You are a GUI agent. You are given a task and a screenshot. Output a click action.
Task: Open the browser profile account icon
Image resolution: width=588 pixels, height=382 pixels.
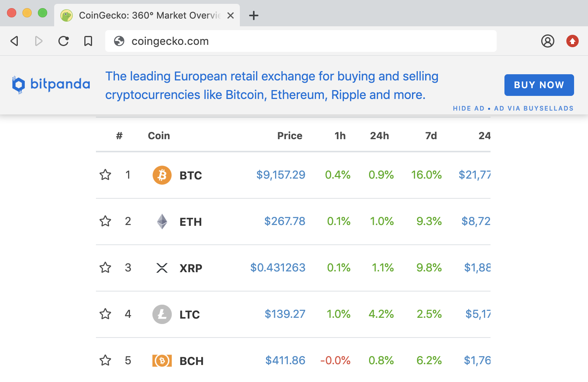547,41
